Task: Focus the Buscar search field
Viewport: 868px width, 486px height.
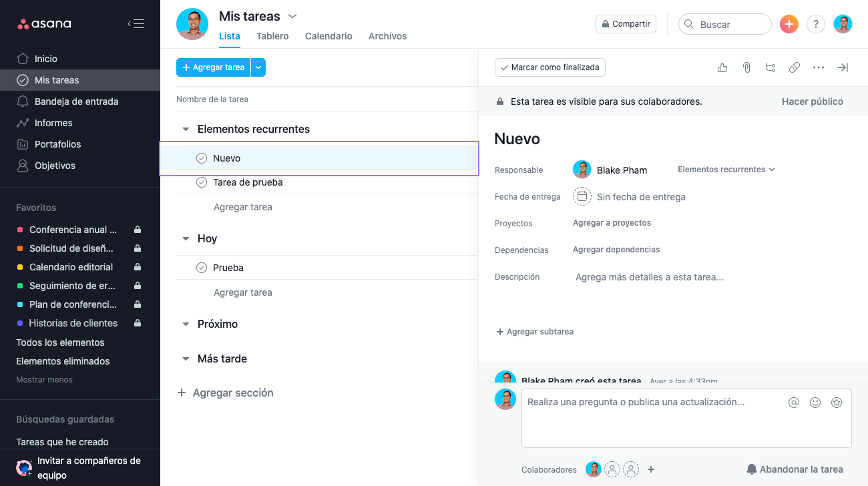Action: [x=725, y=24]
